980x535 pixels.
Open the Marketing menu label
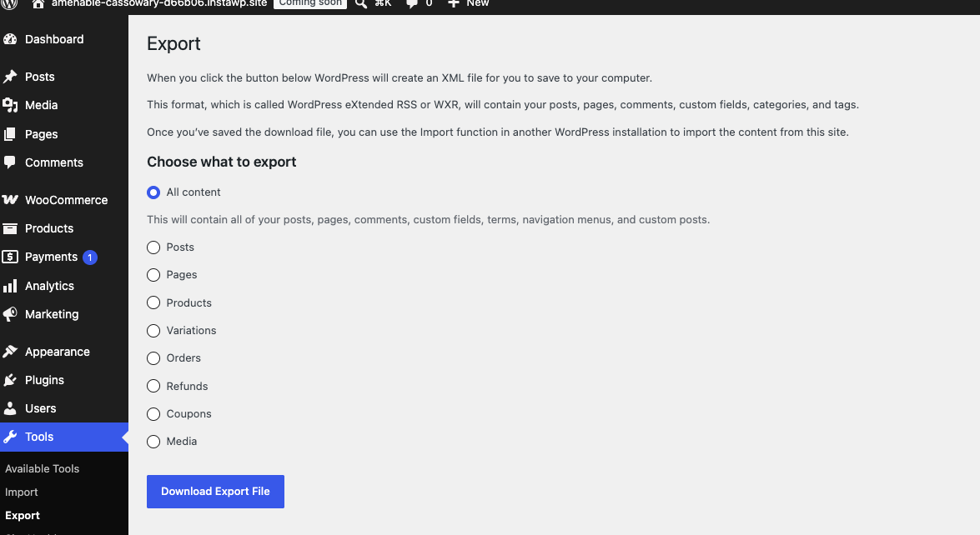tap(52, 314)
